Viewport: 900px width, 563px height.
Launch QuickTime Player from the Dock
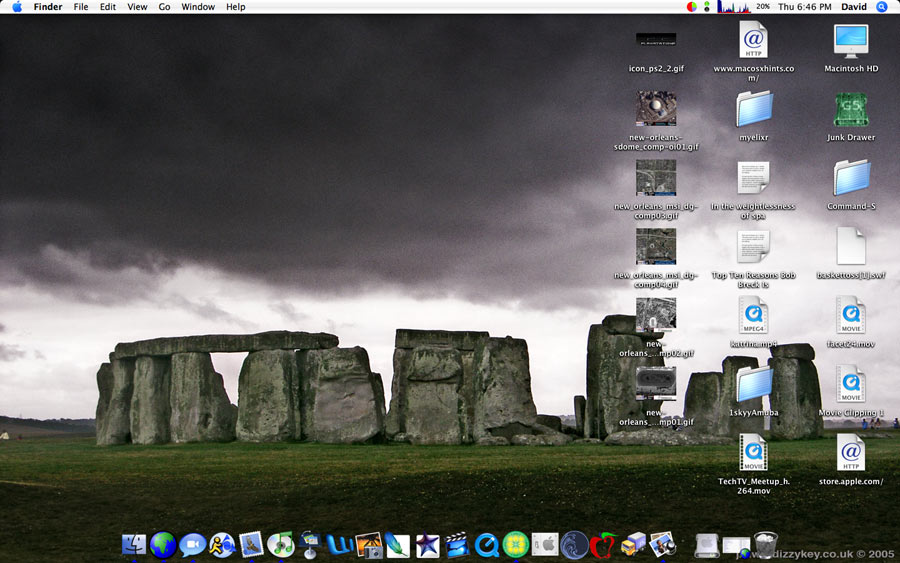(486, 544)
